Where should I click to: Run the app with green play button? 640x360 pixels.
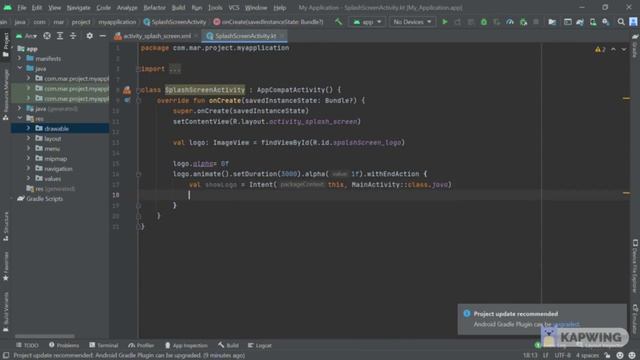[444, 22]
